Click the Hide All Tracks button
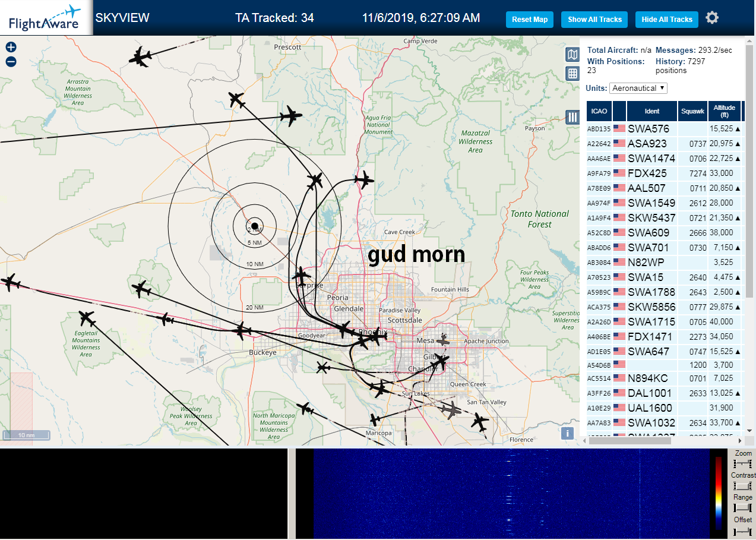Viewport: 756px width, 540px height. 667,20
